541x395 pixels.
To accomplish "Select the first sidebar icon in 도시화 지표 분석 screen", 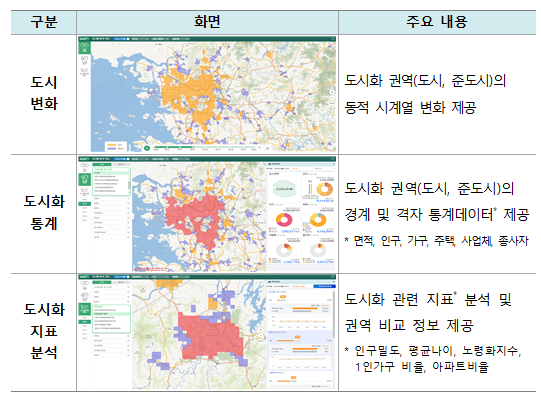I will coord(85,285).
